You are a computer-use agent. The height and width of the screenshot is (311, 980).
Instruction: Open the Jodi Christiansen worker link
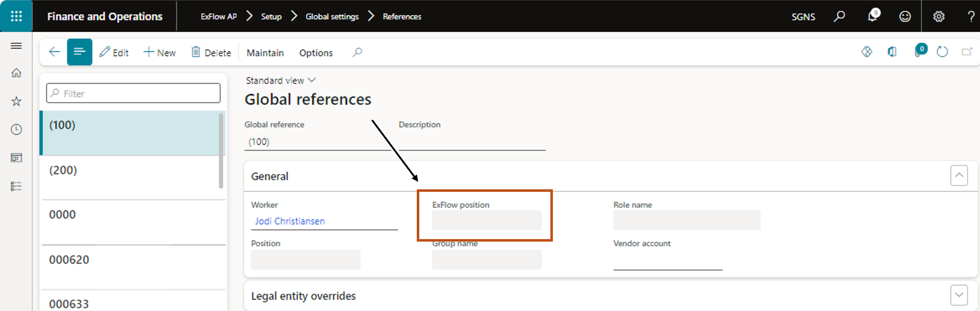pyautogui.click(x=290, y=221)
